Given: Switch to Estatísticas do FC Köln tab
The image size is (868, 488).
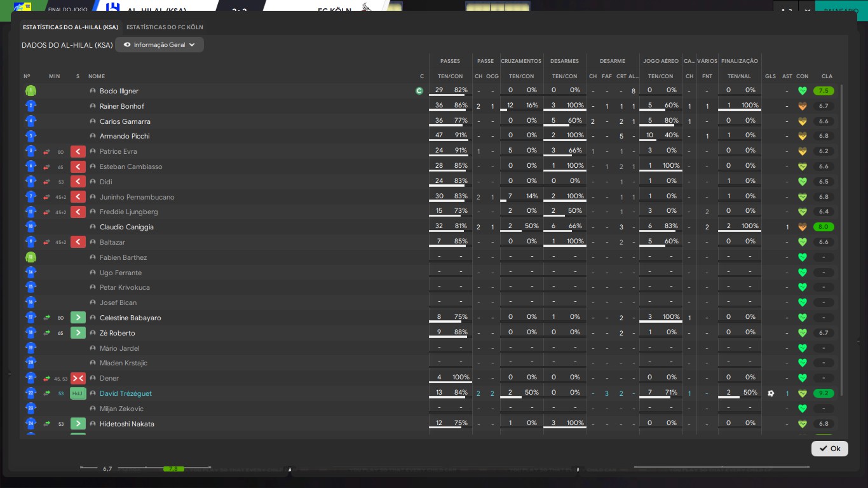Looking at the screenshot, I should [165, 27].
